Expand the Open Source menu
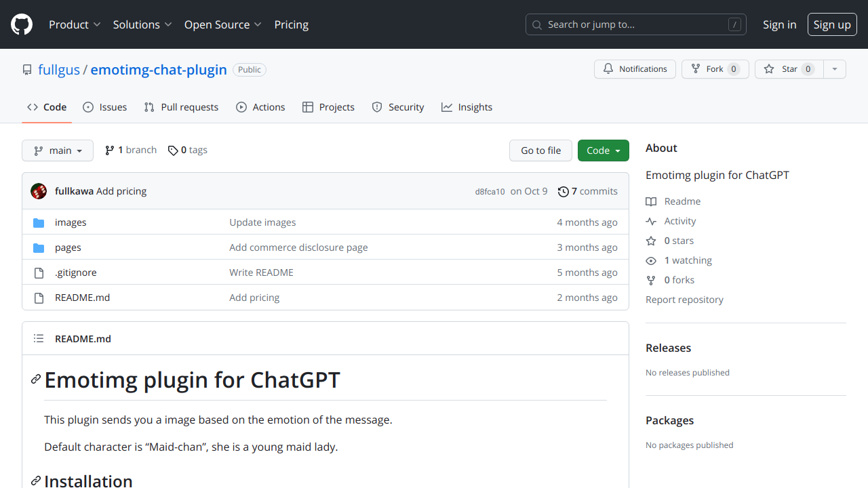 (x=223, y=24)
